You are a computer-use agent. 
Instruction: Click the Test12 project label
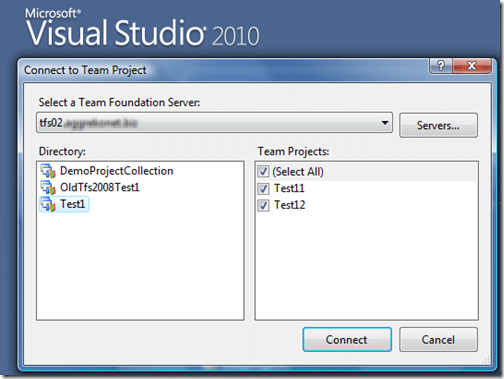point(290,205)
